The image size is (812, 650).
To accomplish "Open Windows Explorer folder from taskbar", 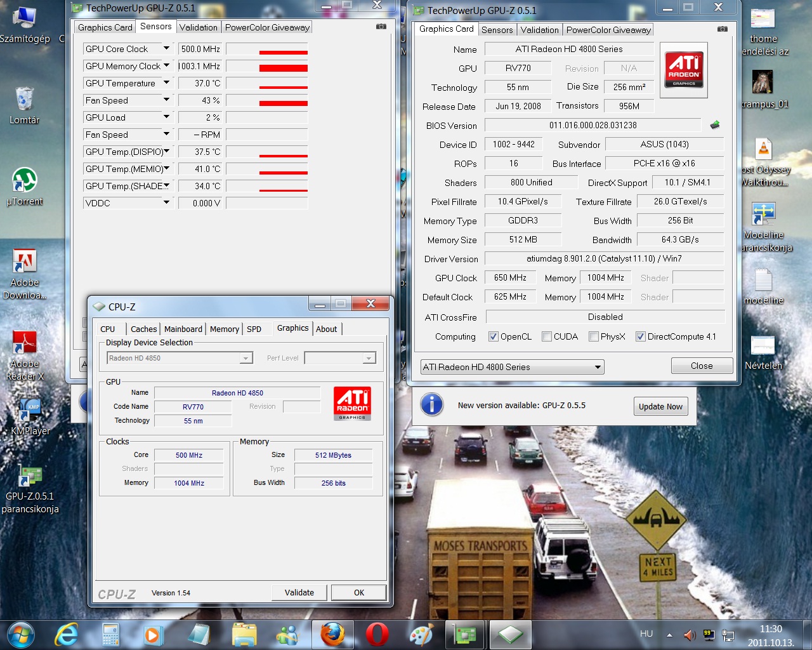I will [x=244, y=634].
